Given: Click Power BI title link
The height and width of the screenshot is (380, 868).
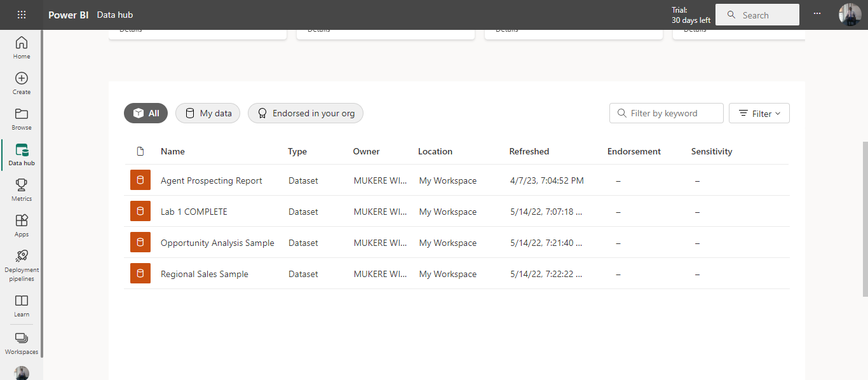Looking at the screenshot, I should pos(69,15).
